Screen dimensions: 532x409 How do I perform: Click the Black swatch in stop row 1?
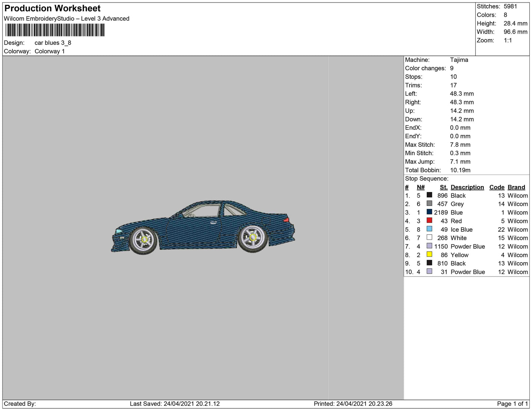tap(429, 195)
